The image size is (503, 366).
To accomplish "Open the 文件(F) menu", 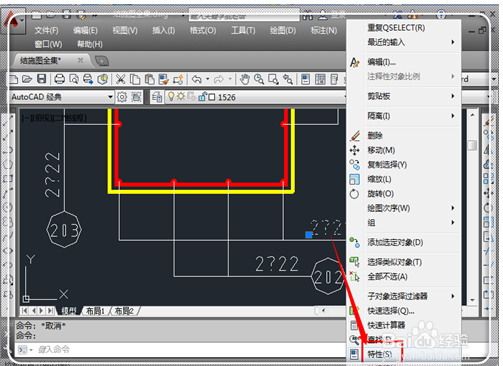I will (x=46, y=31).
